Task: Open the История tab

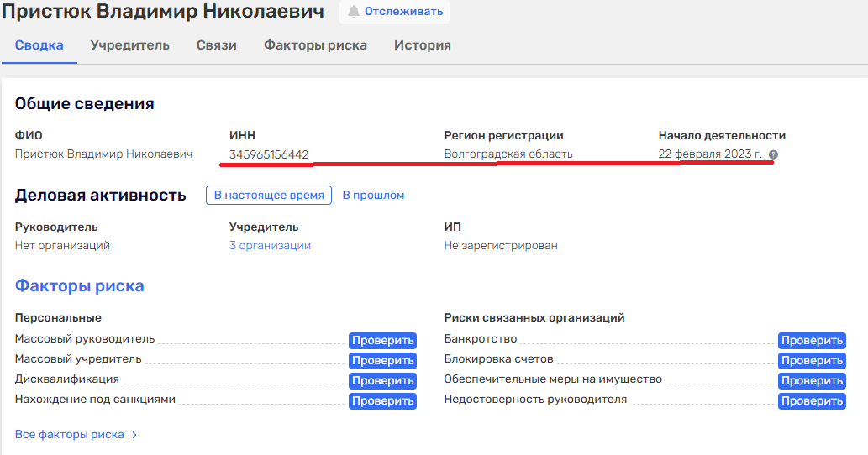Action: 423,45
